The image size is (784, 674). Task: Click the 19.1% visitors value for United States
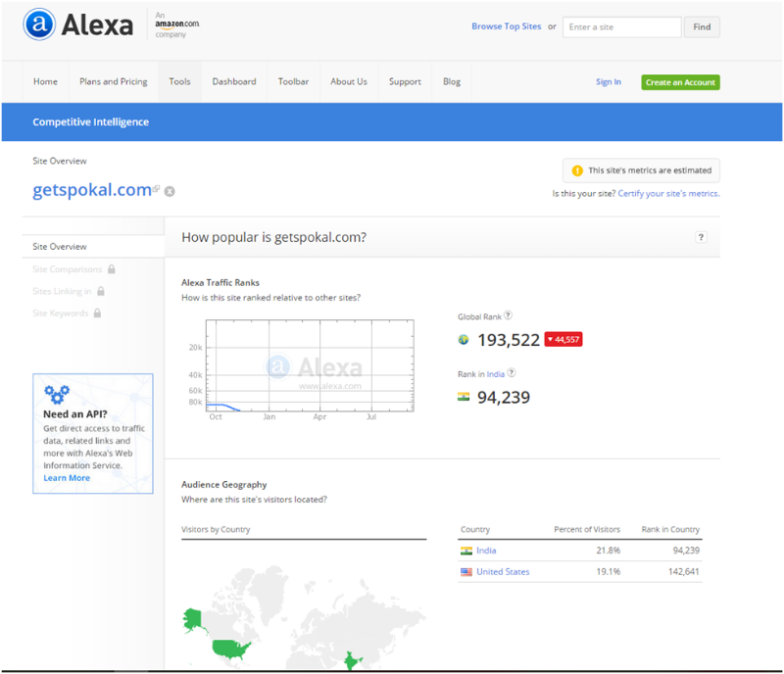608,572
